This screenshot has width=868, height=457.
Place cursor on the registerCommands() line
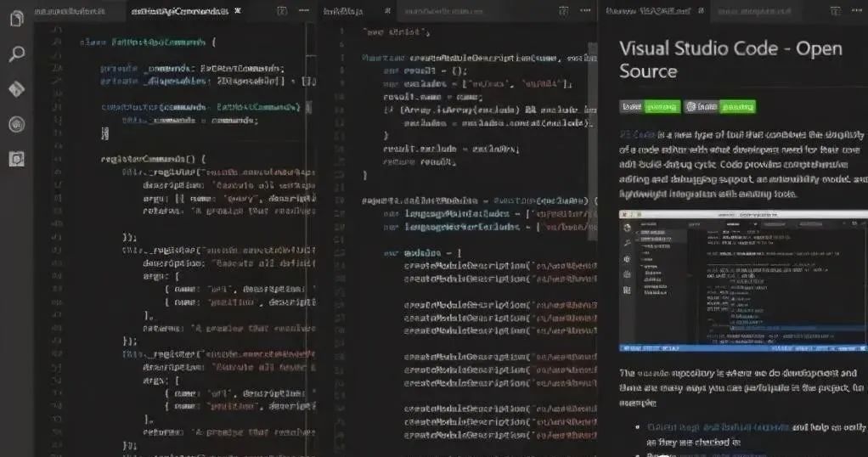[x=153, y=159]
